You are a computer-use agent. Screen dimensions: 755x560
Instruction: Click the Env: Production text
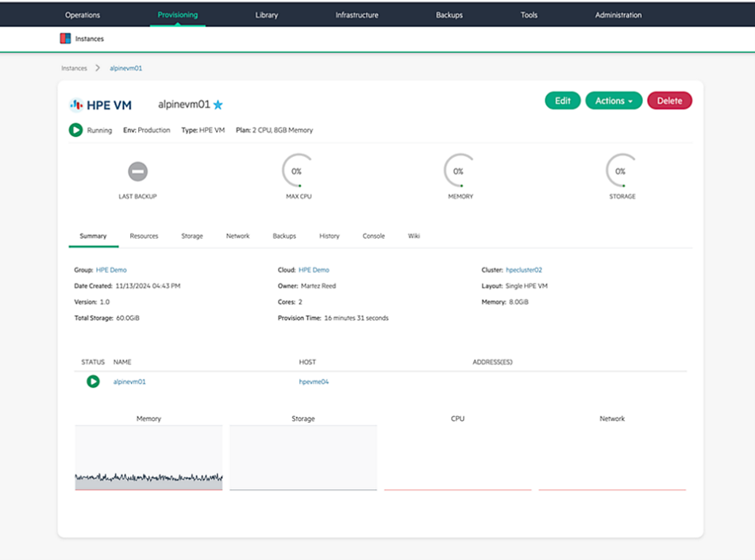[147, 130]
